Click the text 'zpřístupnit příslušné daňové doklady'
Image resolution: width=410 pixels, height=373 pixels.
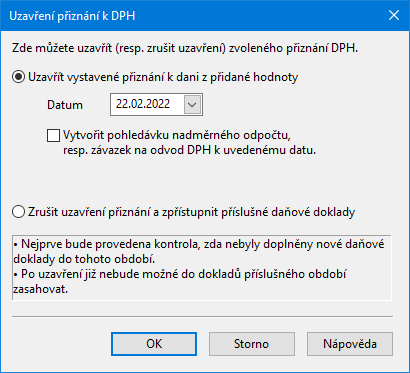[257, 212]
